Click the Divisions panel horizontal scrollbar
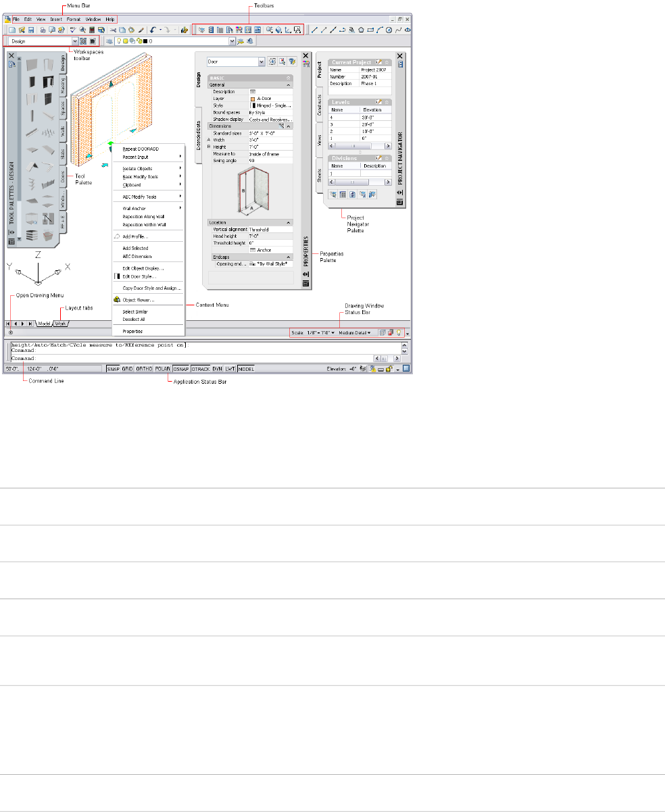665x812 pixels. click(x=360, y=182)
